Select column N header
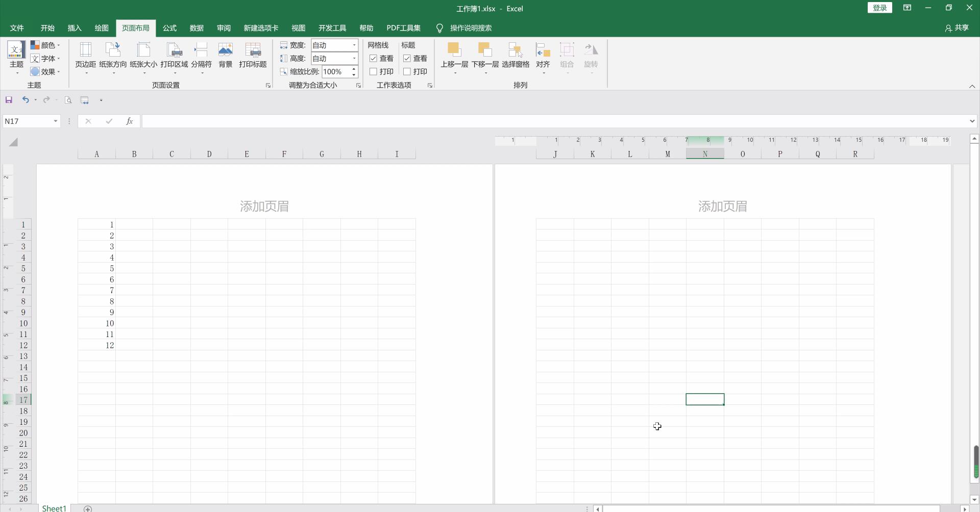Viewport: 980px width, 512px height. click(x=705, y=154)
